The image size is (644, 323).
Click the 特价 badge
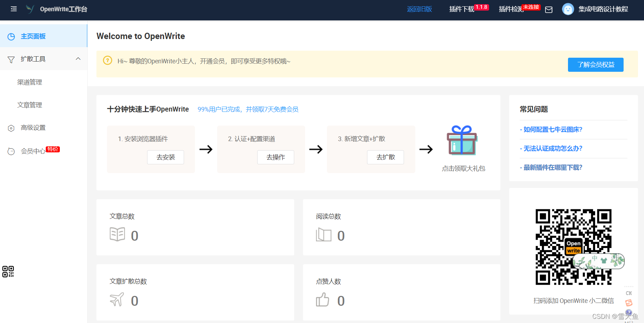53,149
